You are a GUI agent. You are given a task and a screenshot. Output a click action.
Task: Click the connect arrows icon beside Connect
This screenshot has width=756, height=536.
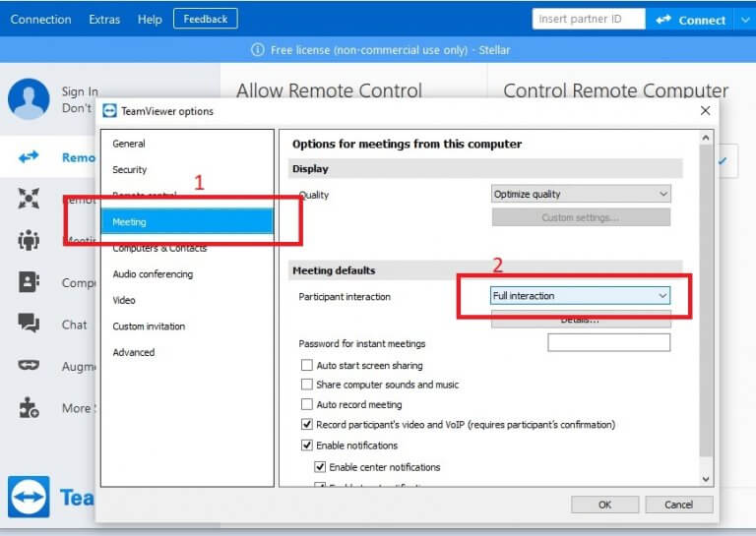[663, 20]
